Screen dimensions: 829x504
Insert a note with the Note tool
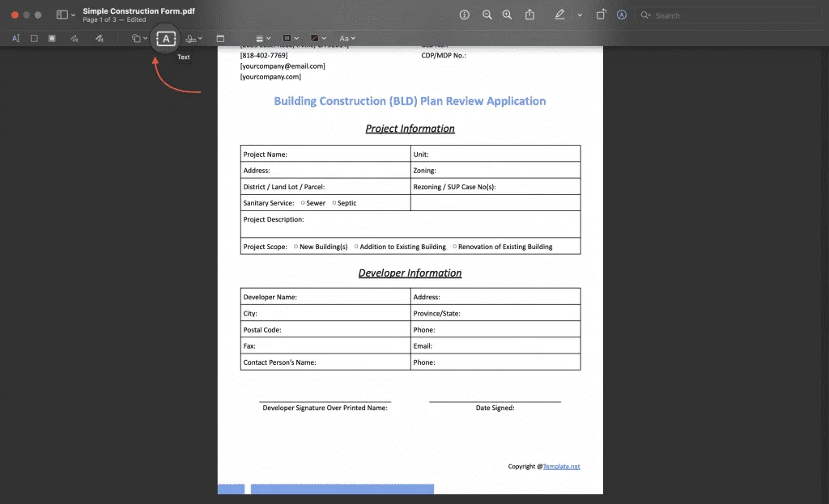(221, 38)
